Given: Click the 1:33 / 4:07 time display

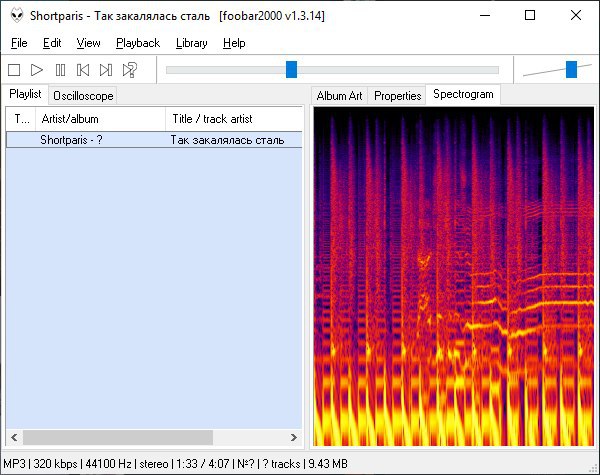Looking at the screenshot, I should pyautogui.click(x=202, y=464).
